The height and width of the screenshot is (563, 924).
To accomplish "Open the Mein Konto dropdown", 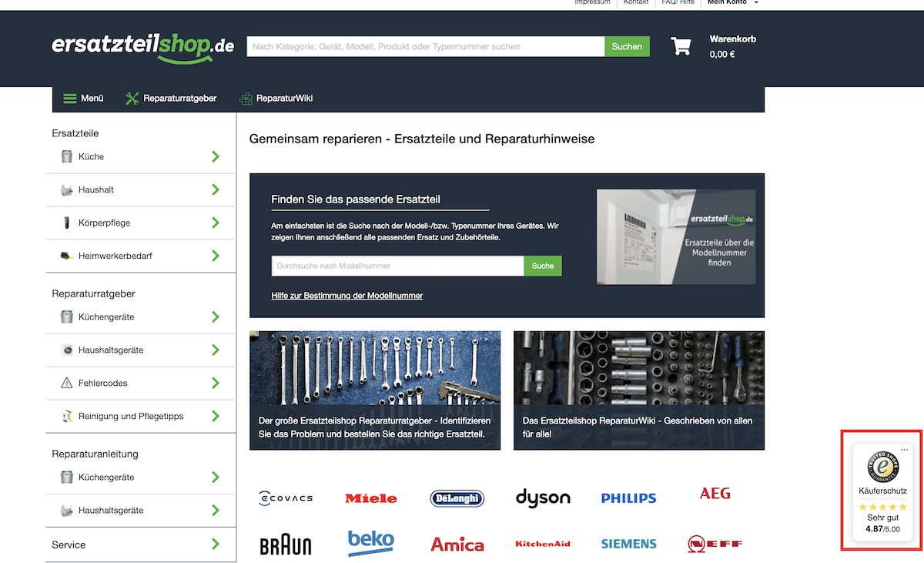I will pos(732,2).
